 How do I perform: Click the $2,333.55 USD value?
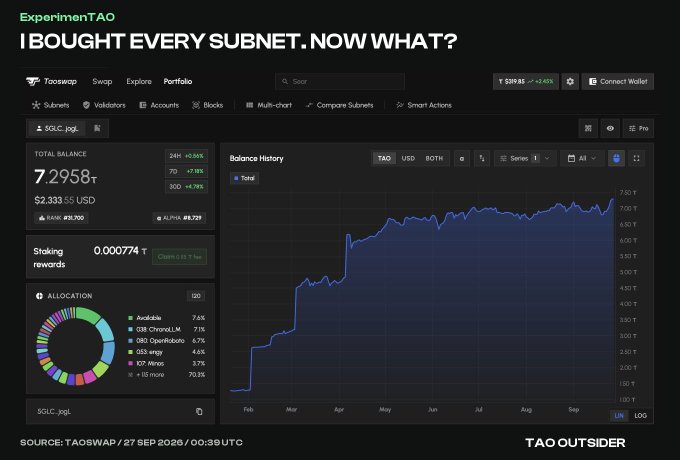click(x=65, y=200)
